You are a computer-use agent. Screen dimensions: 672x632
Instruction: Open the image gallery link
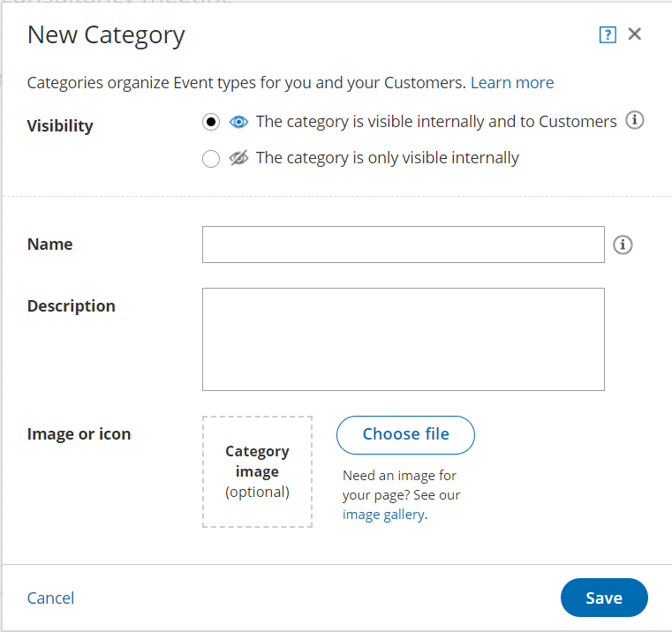[383, 515]
